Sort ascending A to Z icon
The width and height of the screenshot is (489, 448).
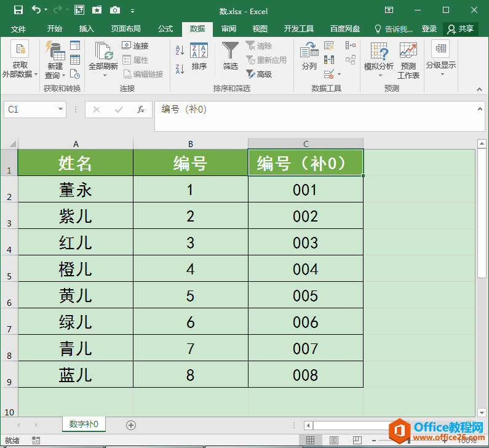(180, 50)
